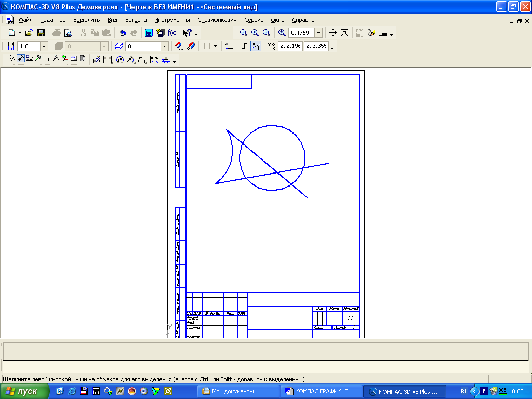Expand the zoom scale 0.4769 dropdown
The height and width of the screenshot is (399, 532).
318,33
